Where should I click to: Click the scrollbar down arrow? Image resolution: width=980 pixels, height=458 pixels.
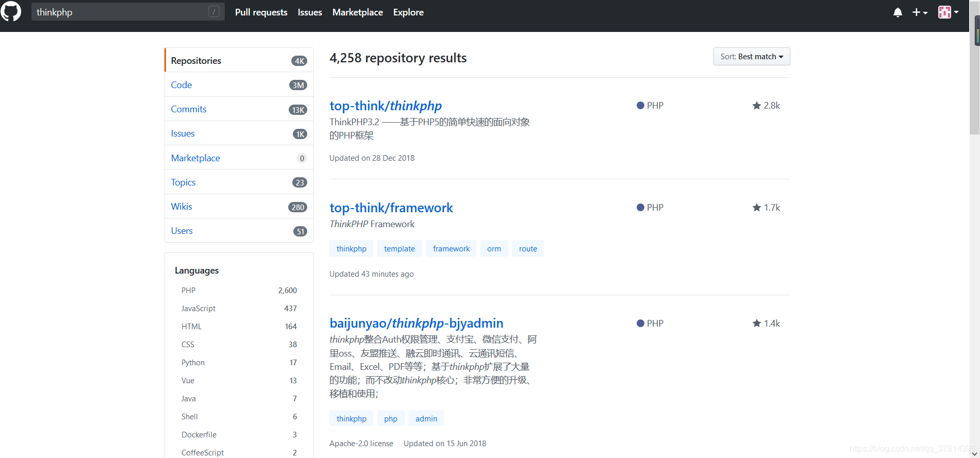974,453
